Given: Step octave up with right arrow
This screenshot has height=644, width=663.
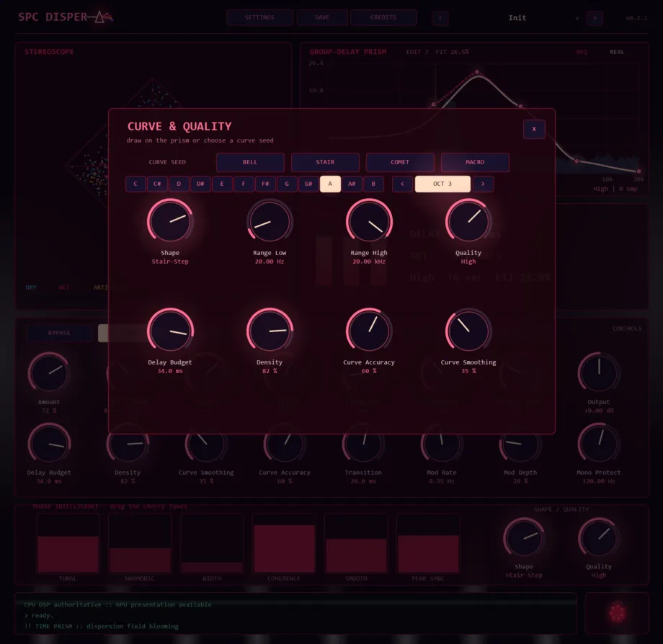Looking at the screenshot, I should click(483, 184).
